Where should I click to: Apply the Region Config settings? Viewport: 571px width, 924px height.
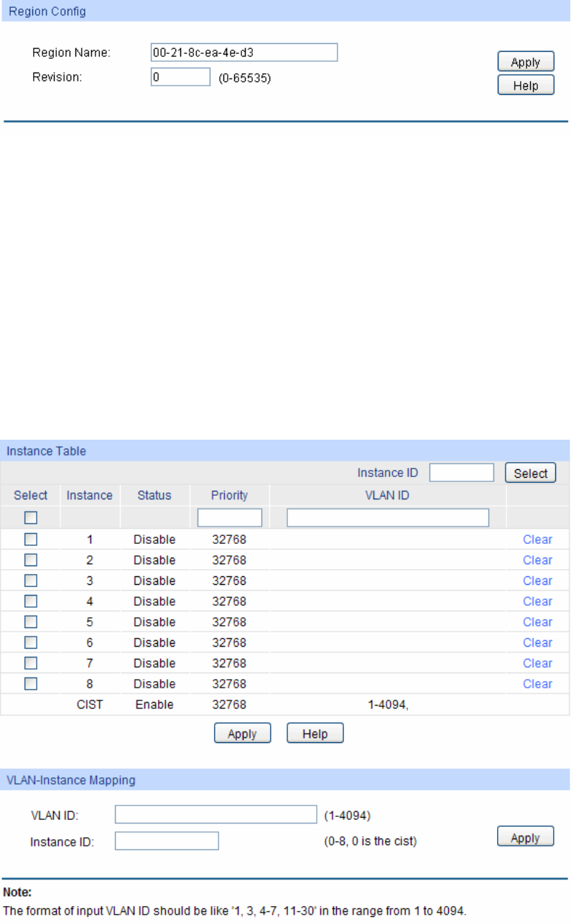[526, 63]
